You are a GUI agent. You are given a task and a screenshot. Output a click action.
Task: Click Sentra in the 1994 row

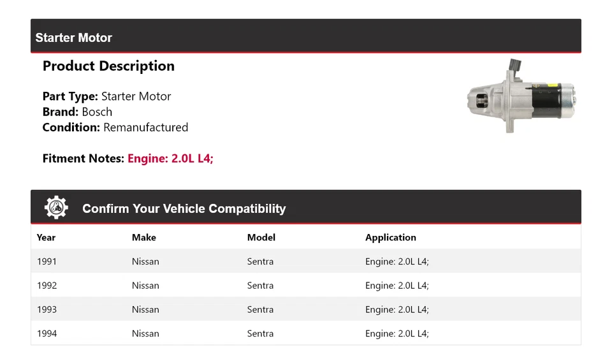[260, 333]
